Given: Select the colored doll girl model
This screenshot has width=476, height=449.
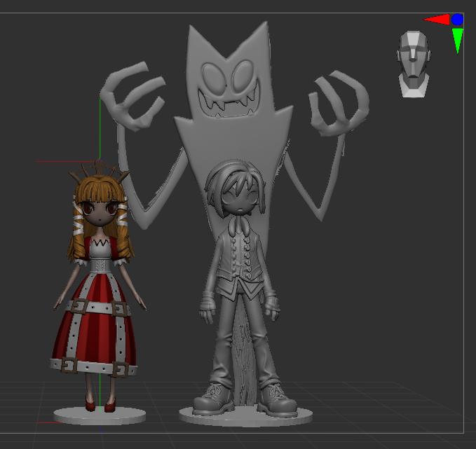Looking at the screenshot, I should 98,285.
